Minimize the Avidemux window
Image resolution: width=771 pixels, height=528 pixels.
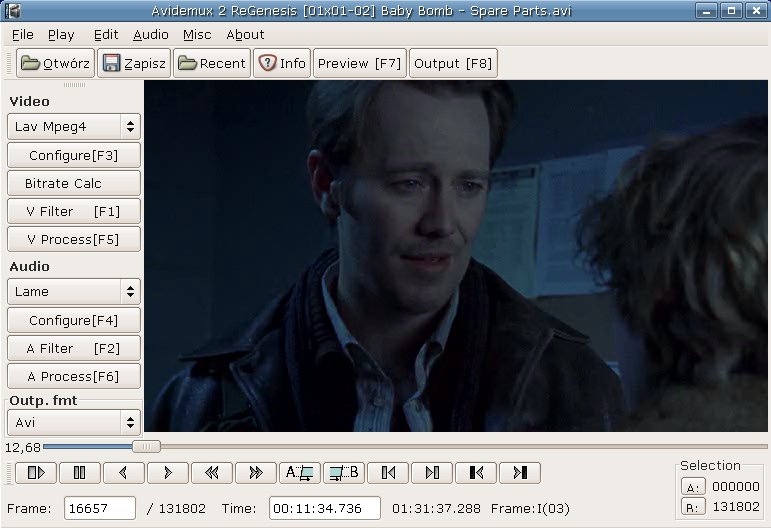707,11
